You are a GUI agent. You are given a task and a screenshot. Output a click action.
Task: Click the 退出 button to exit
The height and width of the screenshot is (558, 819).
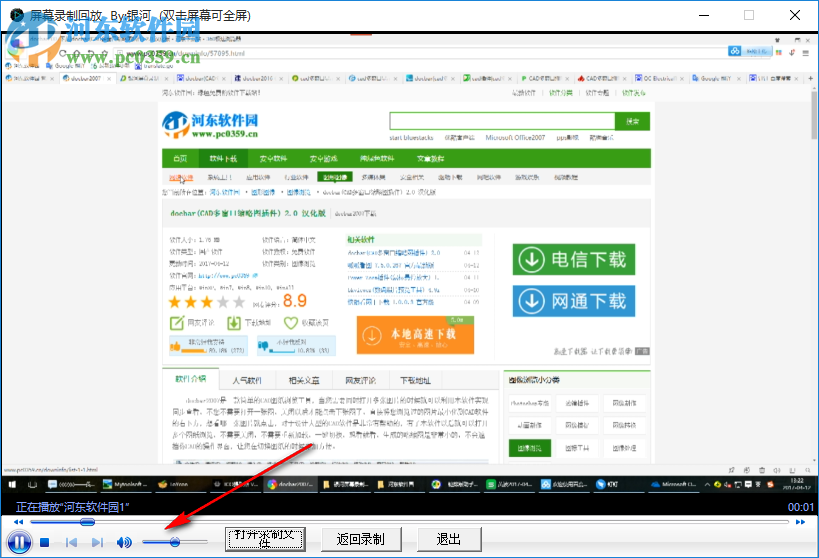pyautogui.click(x=449, y=539)
